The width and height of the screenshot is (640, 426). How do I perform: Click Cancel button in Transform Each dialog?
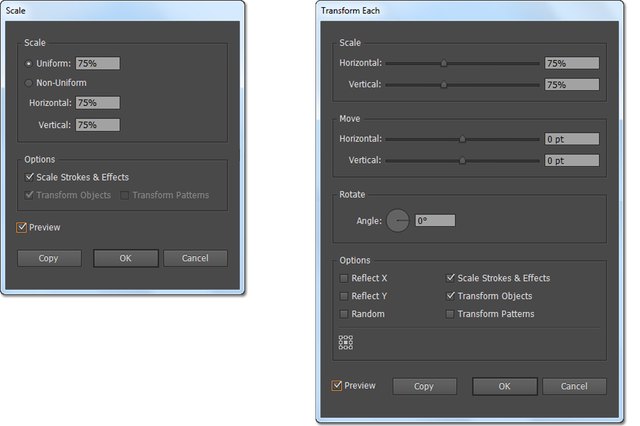[574, 386]
